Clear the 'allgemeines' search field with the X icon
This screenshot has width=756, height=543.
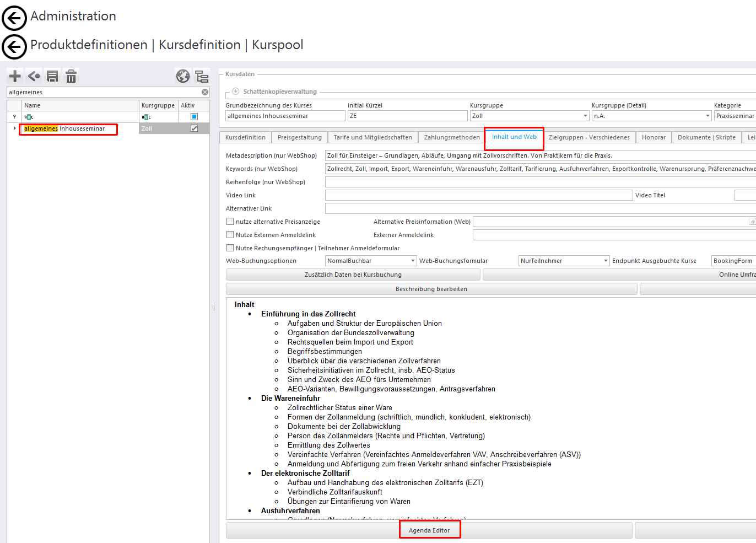point(205,92)
